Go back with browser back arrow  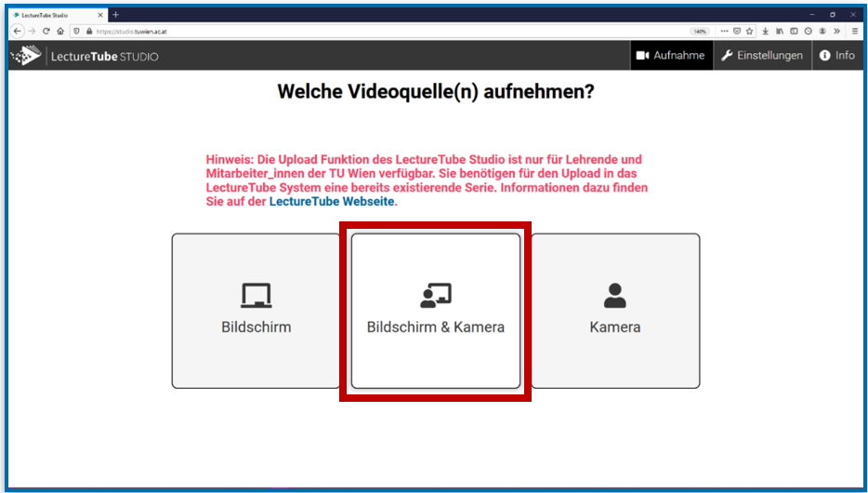pyautogui.click(x=17, y=32)
